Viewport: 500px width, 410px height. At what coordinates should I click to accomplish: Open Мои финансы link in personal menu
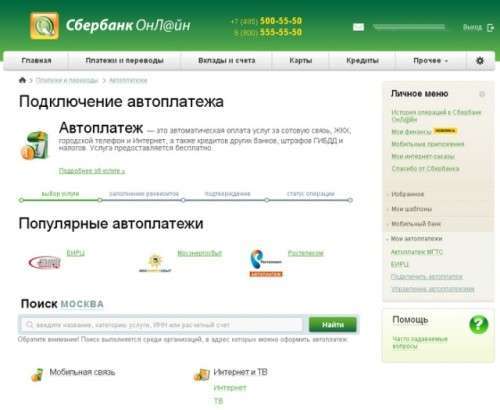(411, 132)
